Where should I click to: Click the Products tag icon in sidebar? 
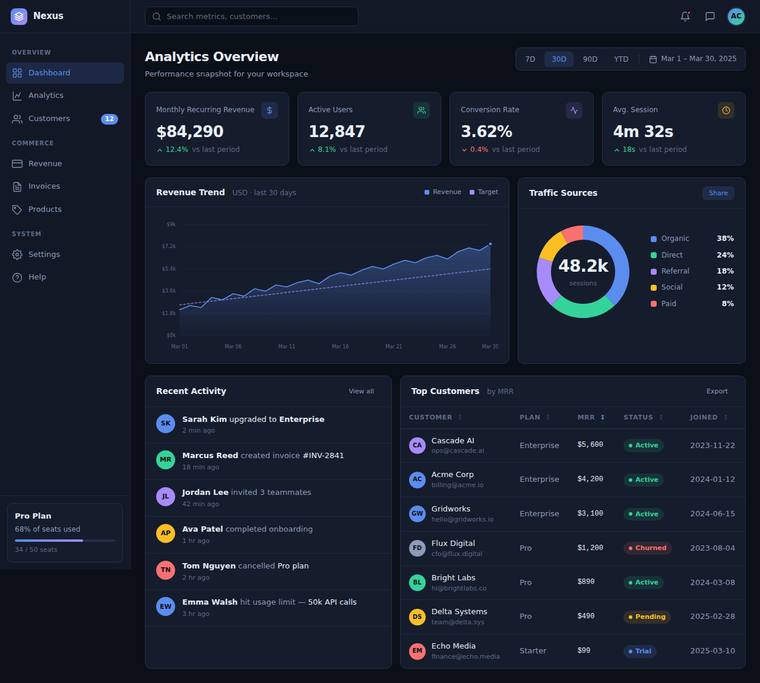(x=17, y=209)
